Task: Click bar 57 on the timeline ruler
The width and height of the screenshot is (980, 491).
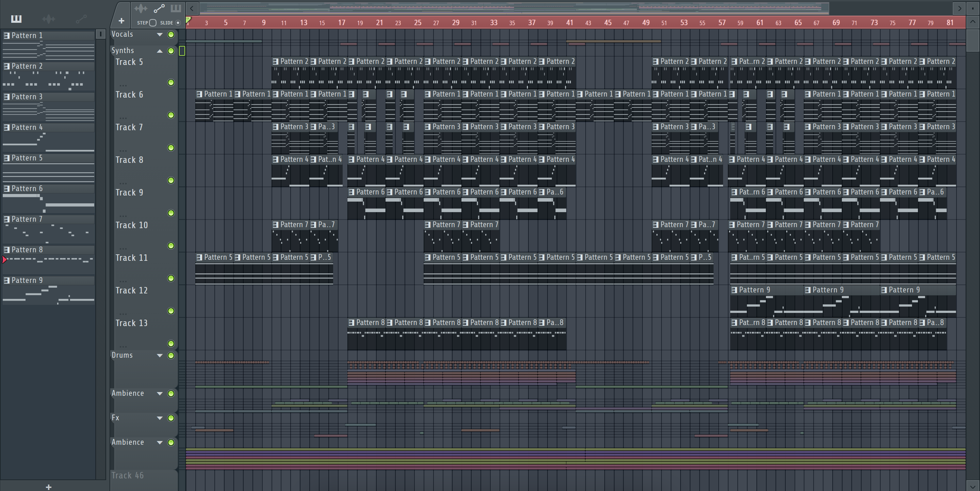Action: pos(722,23)
